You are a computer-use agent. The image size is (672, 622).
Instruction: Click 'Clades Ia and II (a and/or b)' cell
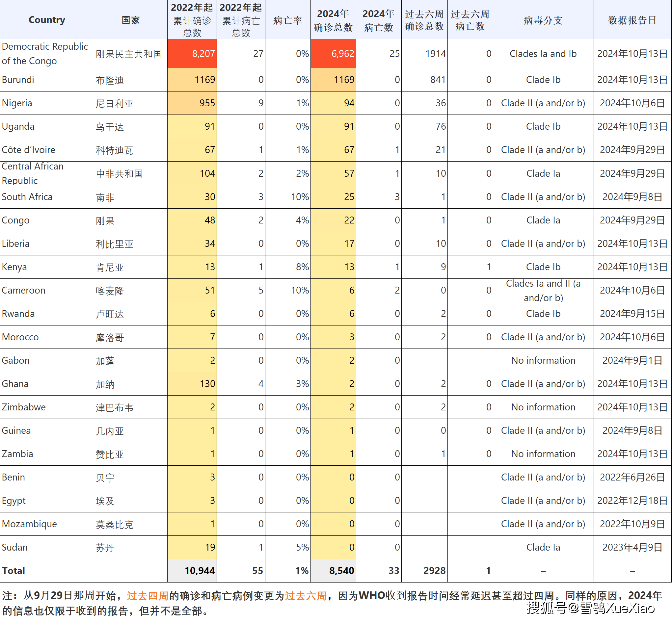[543, 291]
